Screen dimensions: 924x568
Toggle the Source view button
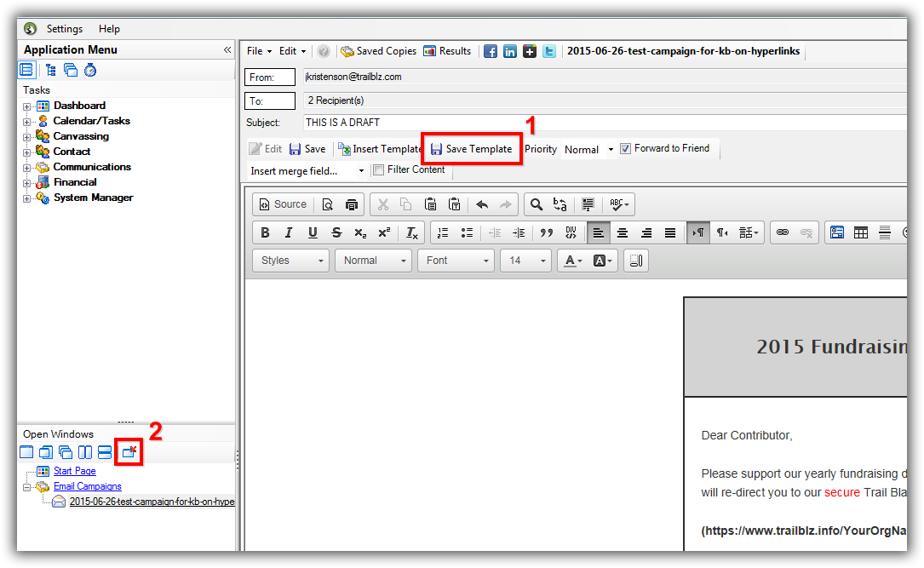click(282, 204)
